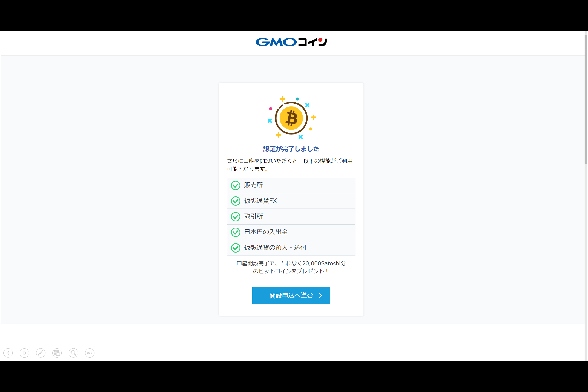Select the 仮想通貨FX label in the list
Image resolution: width=588 pixels, height=392 pixels.
[x=260, y=201]
